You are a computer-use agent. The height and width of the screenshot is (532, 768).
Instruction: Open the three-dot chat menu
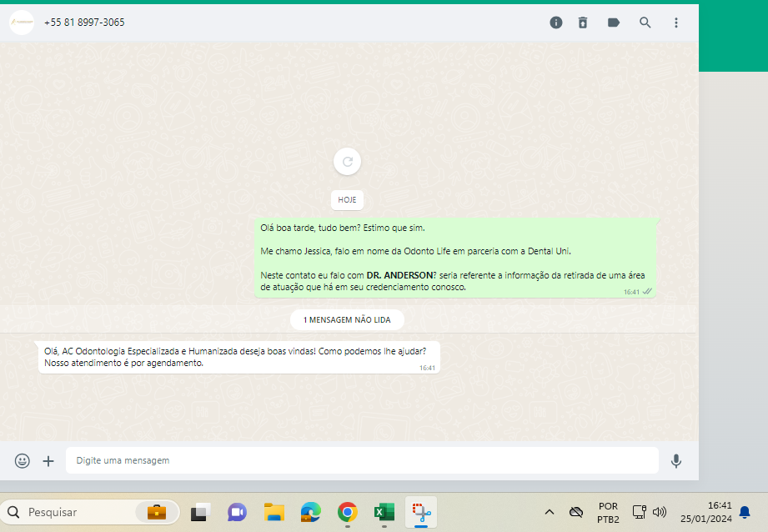(x=676, y=23)
